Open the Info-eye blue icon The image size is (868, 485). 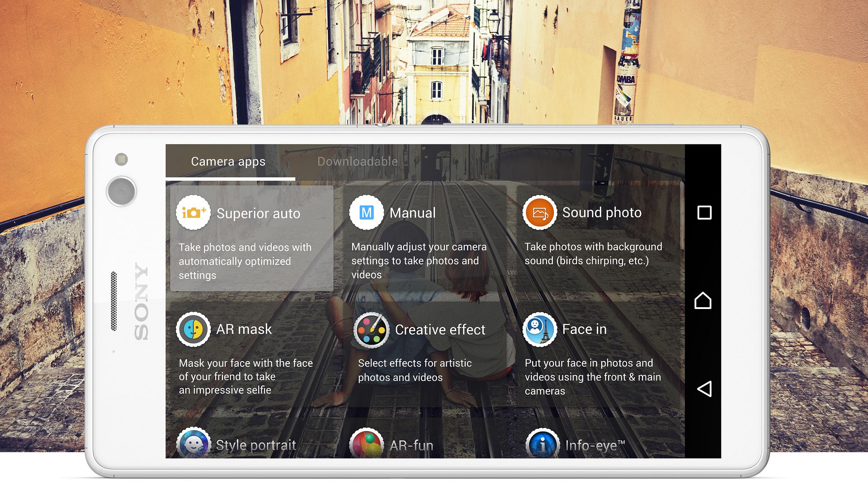tap(542, 443)
